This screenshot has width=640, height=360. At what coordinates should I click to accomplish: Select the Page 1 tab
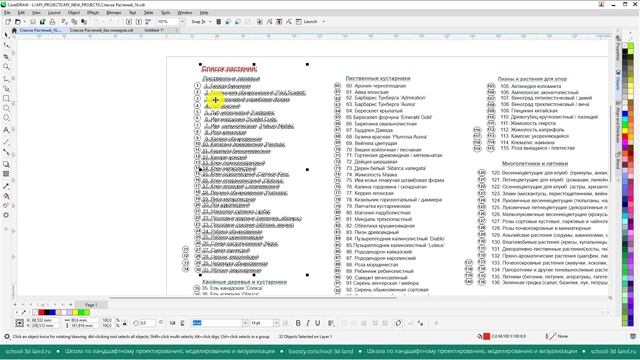91,305
